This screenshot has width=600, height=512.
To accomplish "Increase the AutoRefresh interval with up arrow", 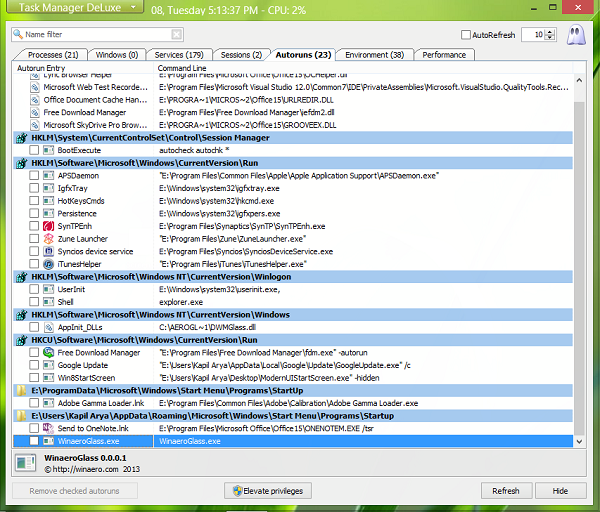I will pyautogui.click(x=550, y=32).
